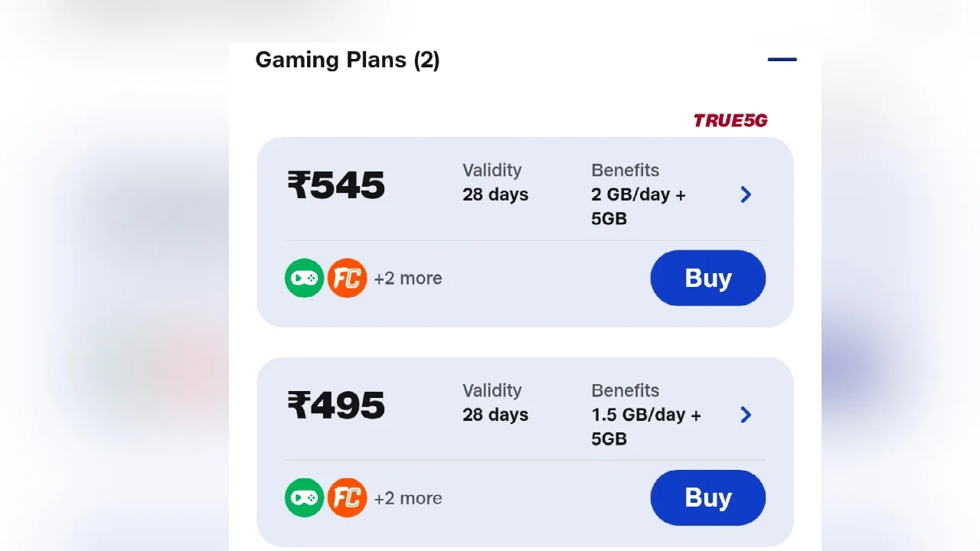Click the Benefits label in ₹545 plan
980x551 pixels.
625,170
